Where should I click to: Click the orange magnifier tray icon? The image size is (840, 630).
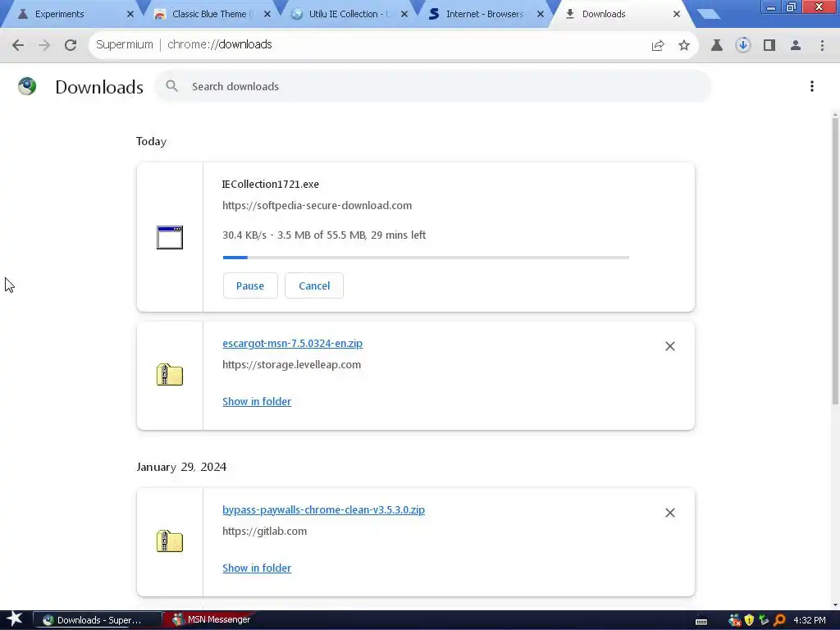click(x=779, y=620)
